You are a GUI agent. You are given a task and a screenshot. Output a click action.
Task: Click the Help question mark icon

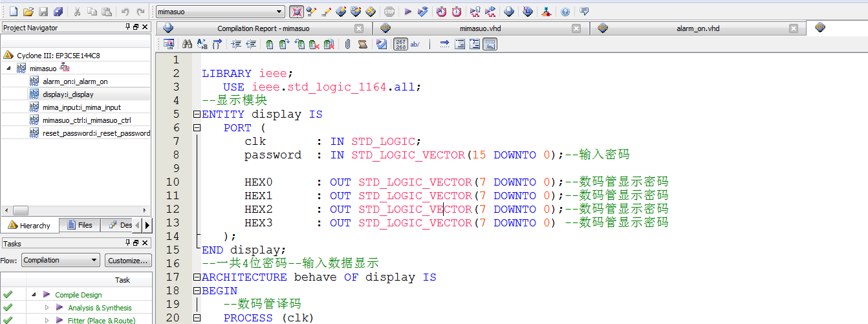tap(565, 12)
